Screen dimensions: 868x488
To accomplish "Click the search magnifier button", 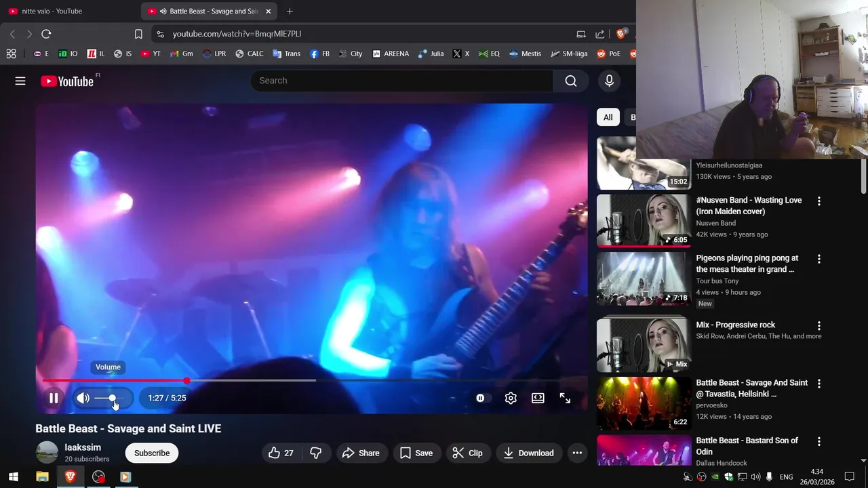I will tap(571, 81).
